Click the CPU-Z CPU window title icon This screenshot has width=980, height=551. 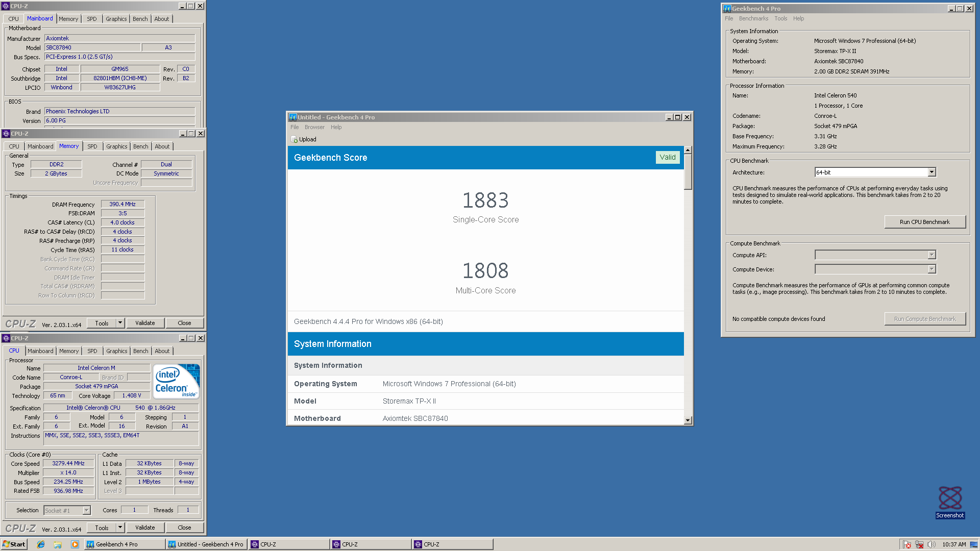point(6,338)
